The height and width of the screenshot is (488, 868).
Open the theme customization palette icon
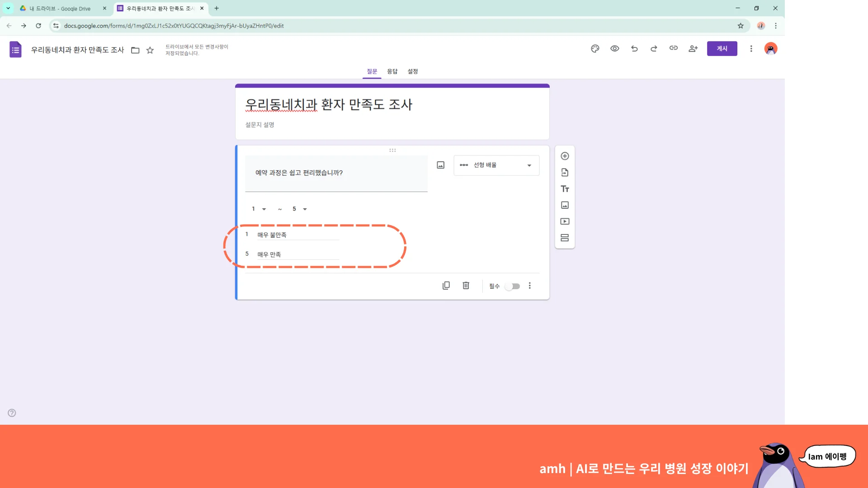pos(595,48)
